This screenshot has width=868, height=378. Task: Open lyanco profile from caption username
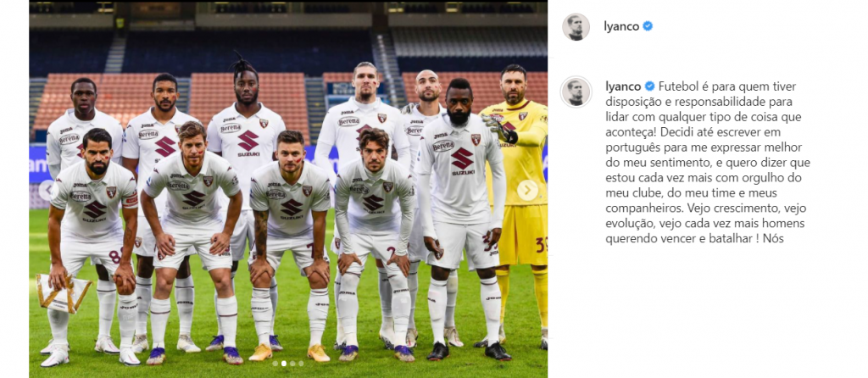[624, 86]
